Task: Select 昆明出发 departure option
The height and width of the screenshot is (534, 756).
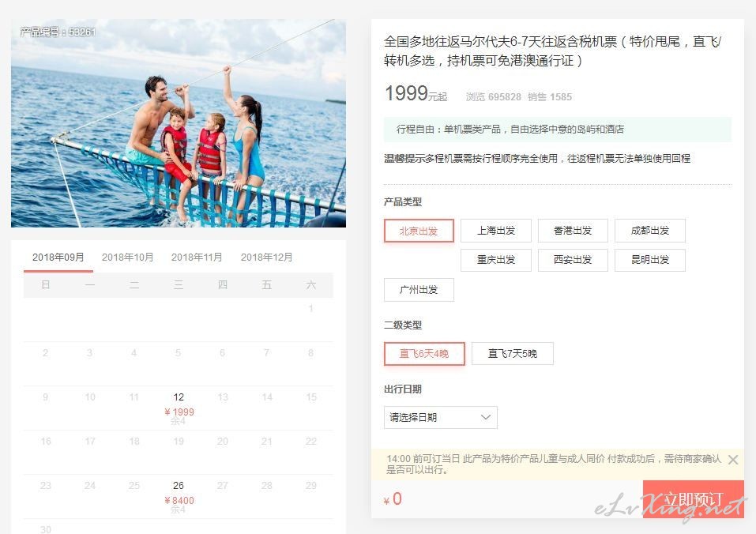Action: 650,260
